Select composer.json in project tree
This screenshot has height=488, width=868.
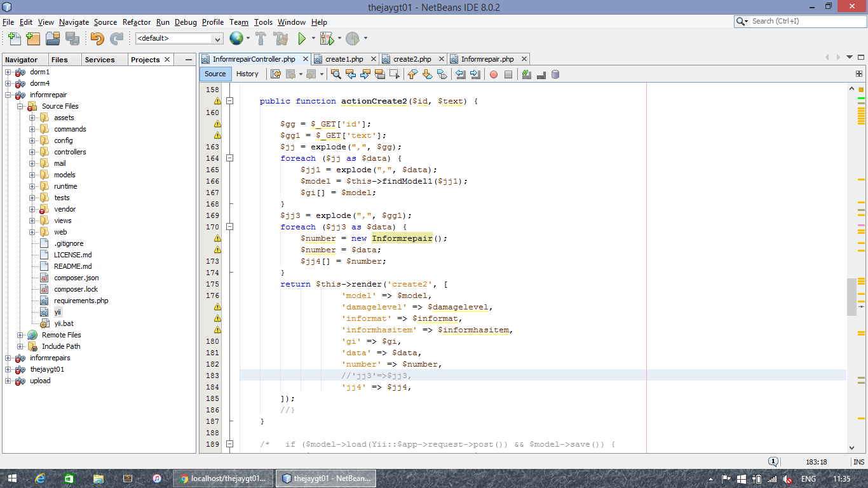[76, 278]
